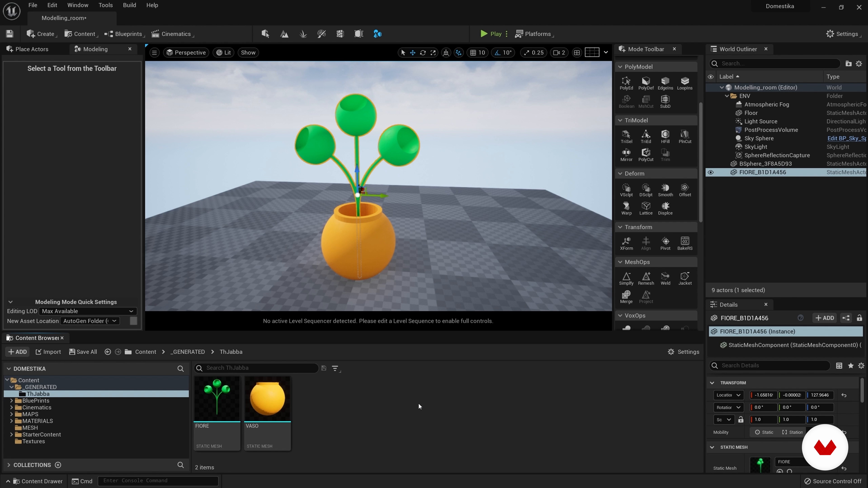Select the PolyEd tool
This screenshot has width=868, height=488.
(x=626, y=83)
